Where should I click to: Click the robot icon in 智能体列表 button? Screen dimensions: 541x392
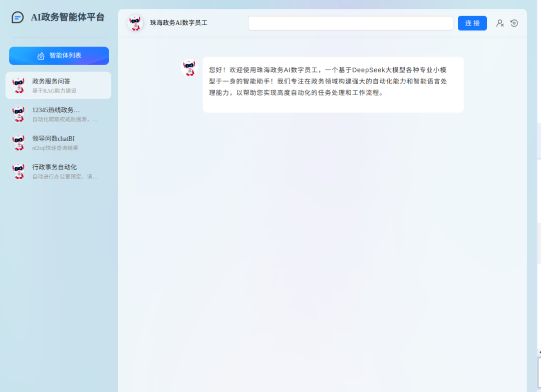[41, 56]
